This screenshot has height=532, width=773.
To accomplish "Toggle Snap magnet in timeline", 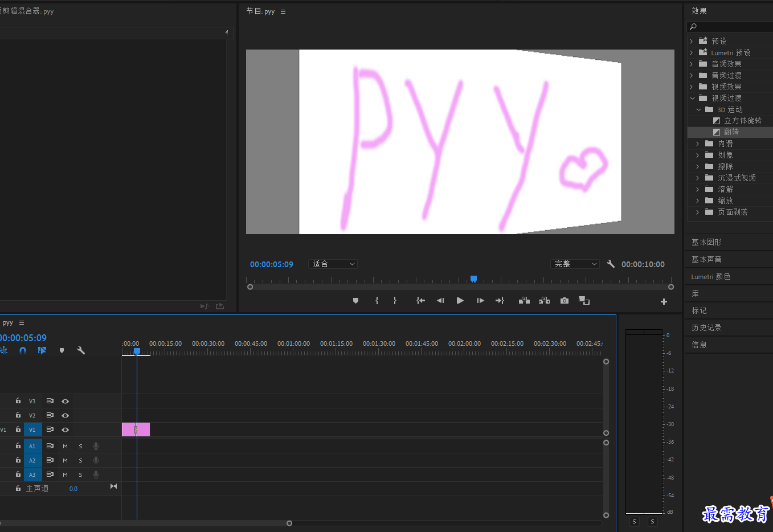I will tap(23, 350).
